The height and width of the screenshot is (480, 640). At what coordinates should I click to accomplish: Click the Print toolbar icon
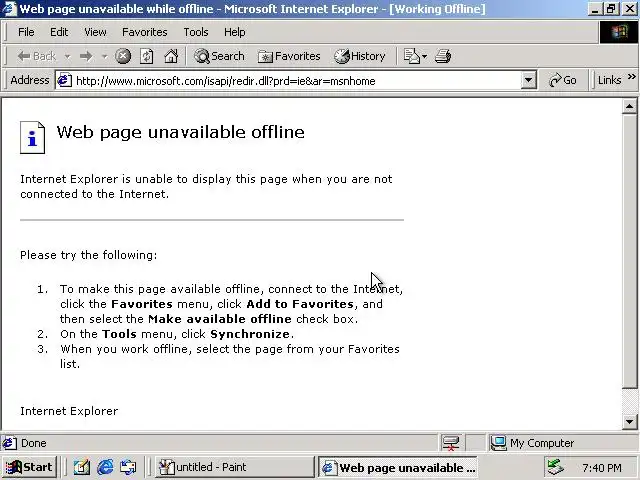click(x=443, y=56)
